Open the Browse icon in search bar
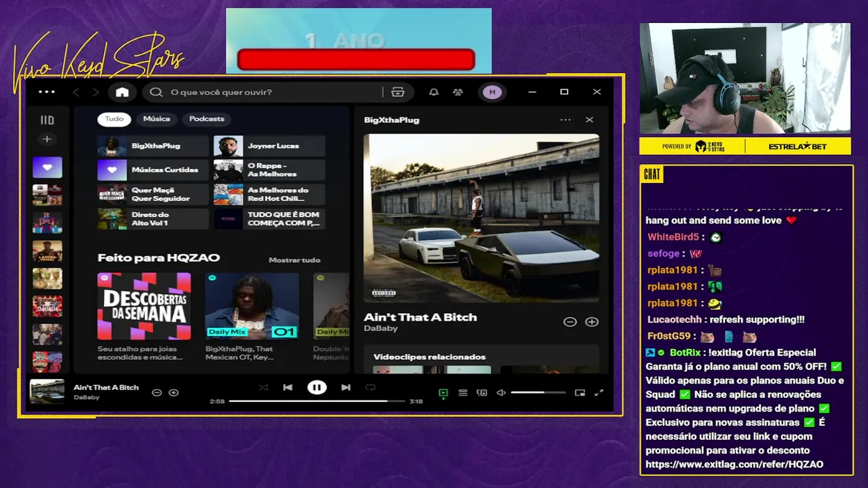 (x=398, y=92)
